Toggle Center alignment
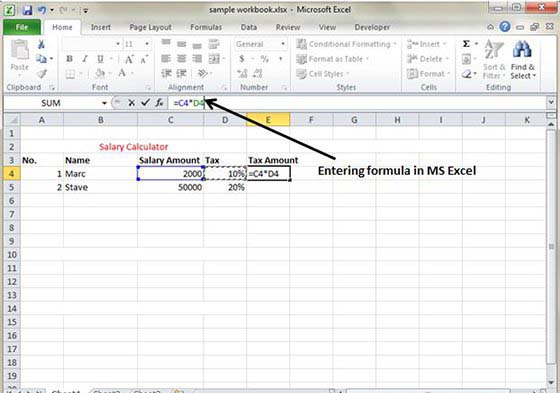The image size is (560, 393). click(181, 59)
